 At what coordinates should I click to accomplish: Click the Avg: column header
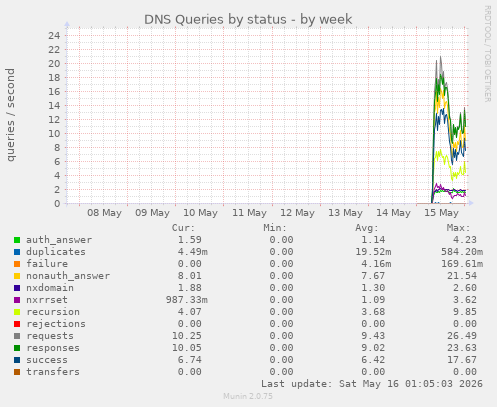click(367, 228)
